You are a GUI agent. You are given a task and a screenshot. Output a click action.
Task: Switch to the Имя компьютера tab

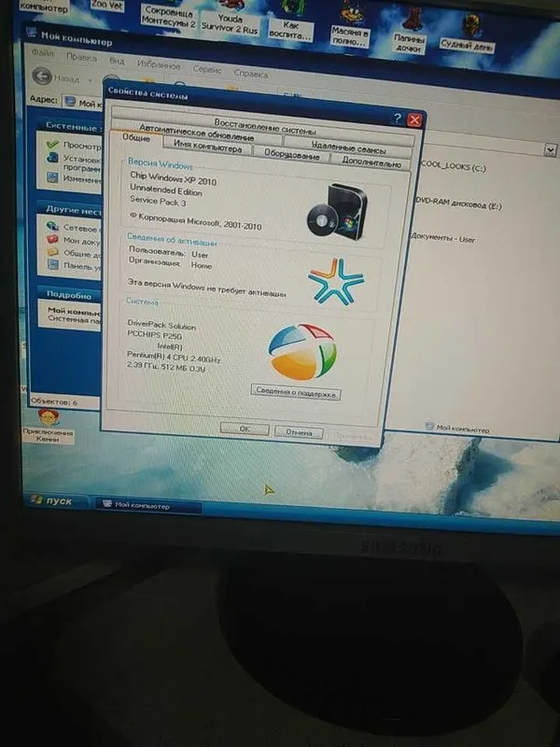[206, 147]
